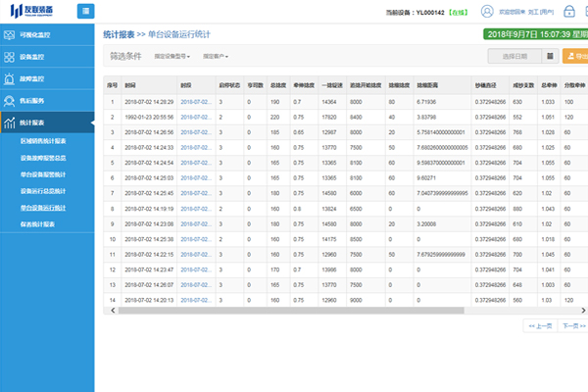Click the 设备监控 grid icon
Image resolution: width=588 pixels, height=392 pixels.
point(11,57)
